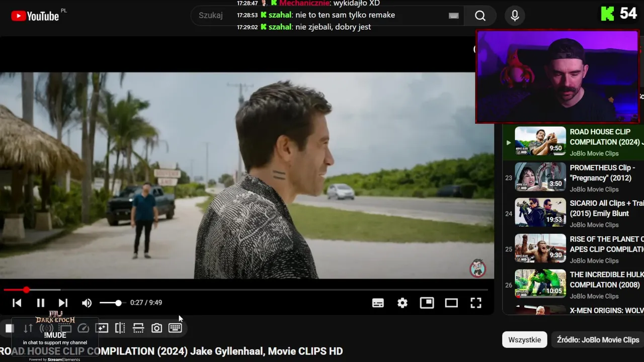Click the PROMETHEUS Clip "Pregnancy" title

coord(602,172)
